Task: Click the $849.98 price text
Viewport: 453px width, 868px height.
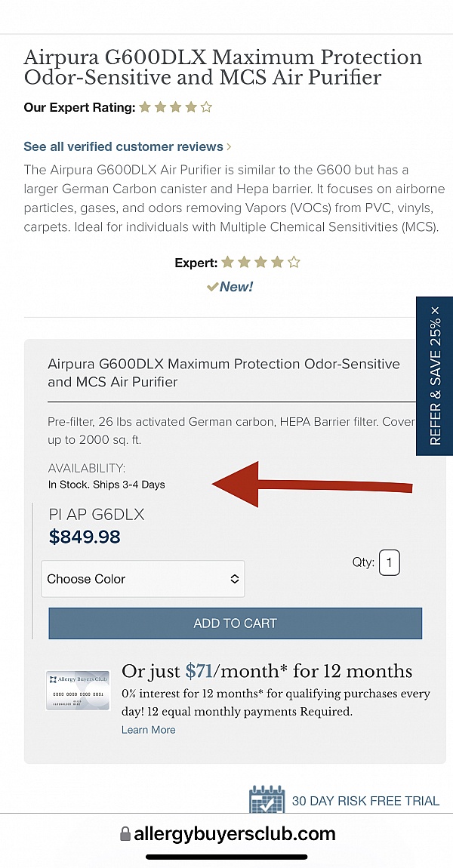Action: 85,537
